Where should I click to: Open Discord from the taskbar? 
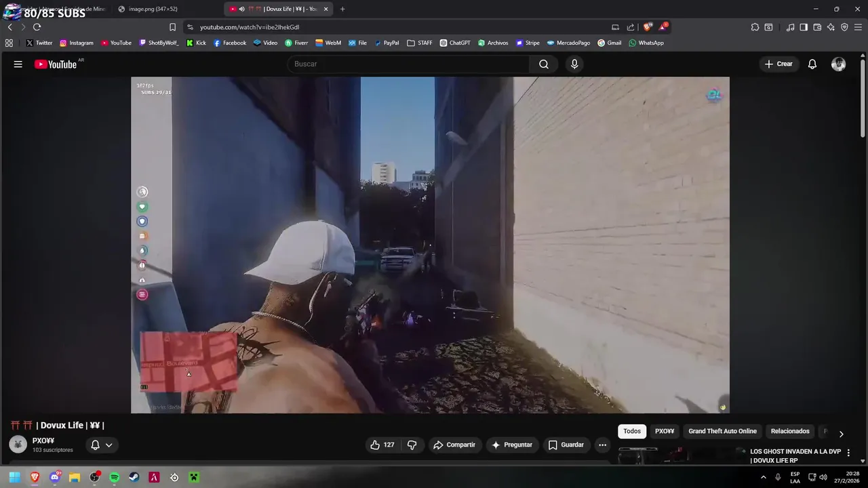[54, 477]
